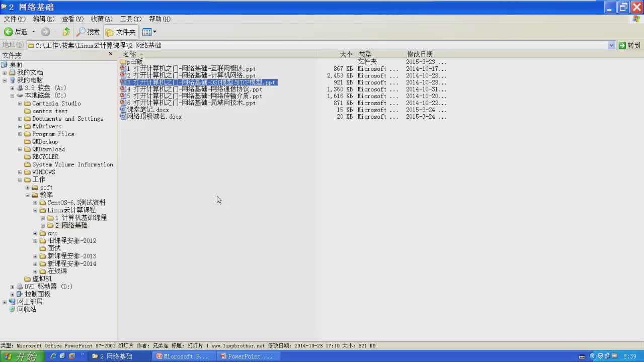Image resolution: width=644 pixels, height=362 pixels.
Task: Select the 面试 folder in tree
Action: coord(54,248)
